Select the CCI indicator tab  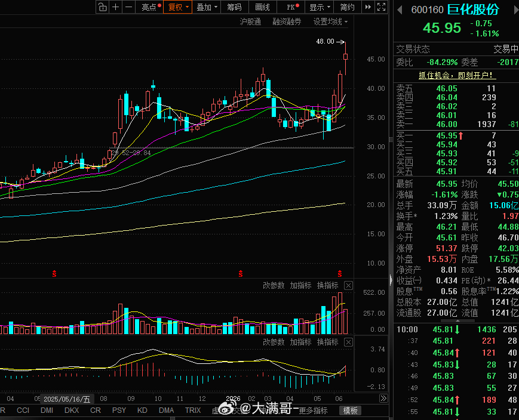pyautogui.click(x=23, y=410)
